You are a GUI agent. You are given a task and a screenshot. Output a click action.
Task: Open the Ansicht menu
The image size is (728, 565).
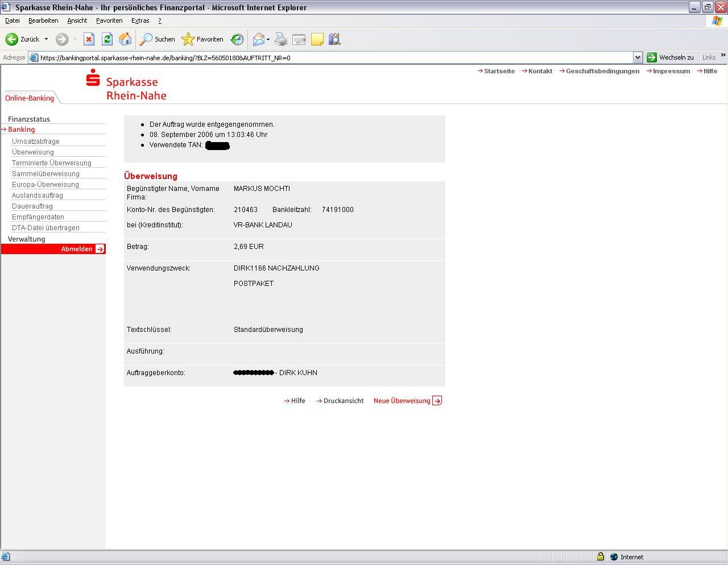point(77,20)
